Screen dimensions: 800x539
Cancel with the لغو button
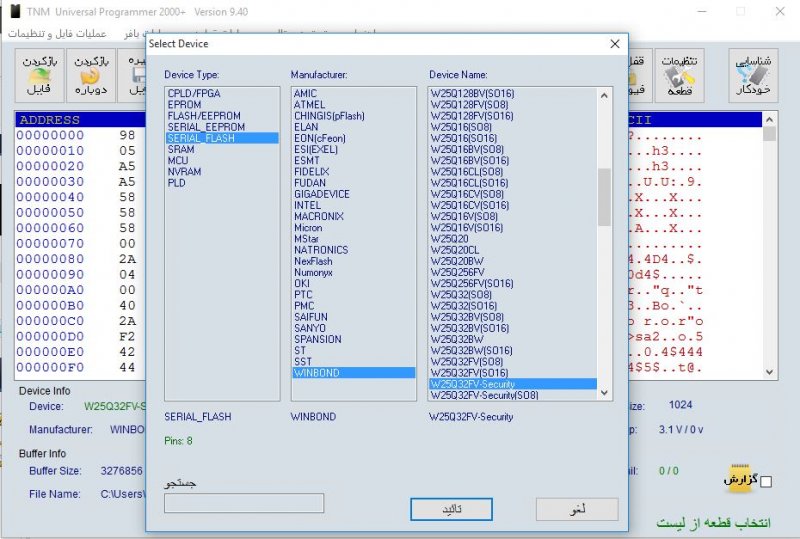[577, 509]
